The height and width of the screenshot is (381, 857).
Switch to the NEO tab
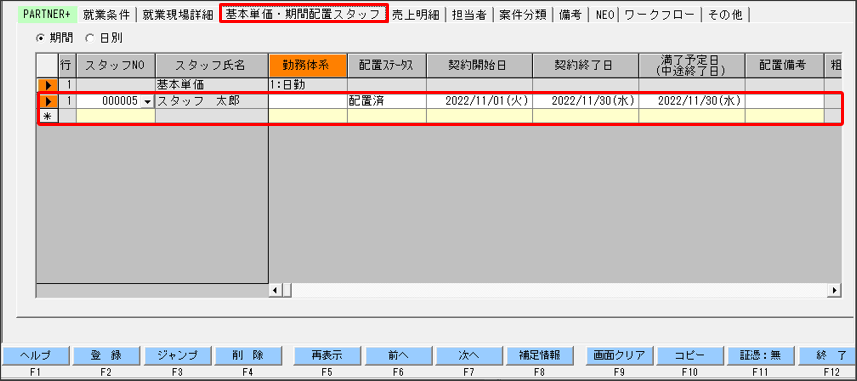[605, 15]
